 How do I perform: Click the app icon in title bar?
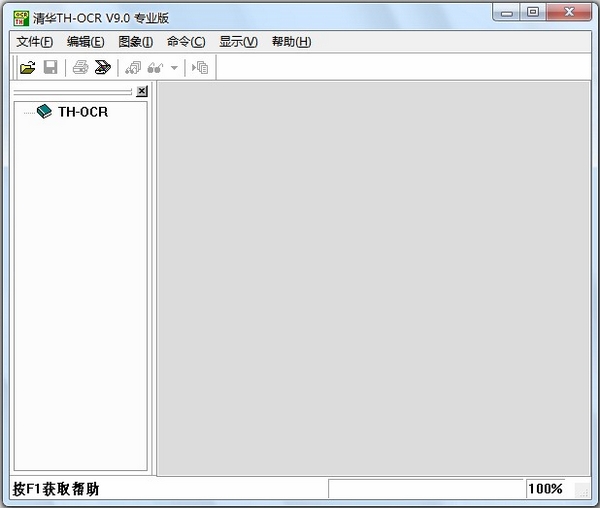21,18
